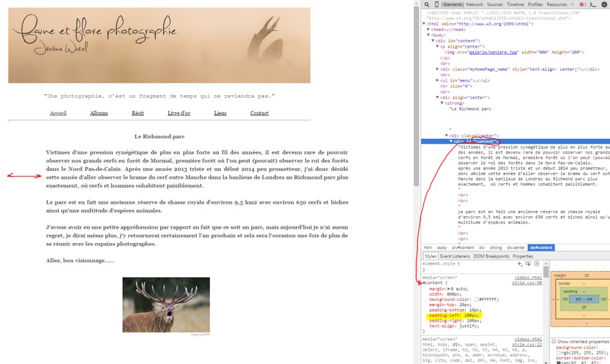The width and height of the screenshot is (610, 364).
Task: Open style.css:22 source link
Action: (527, 344)
